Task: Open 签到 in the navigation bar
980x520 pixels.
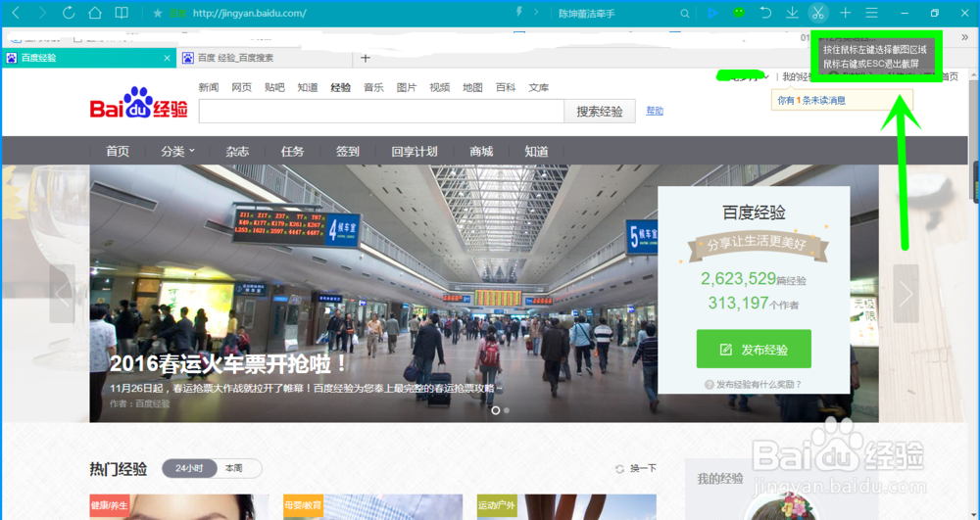Action: (x=348, y=151)
